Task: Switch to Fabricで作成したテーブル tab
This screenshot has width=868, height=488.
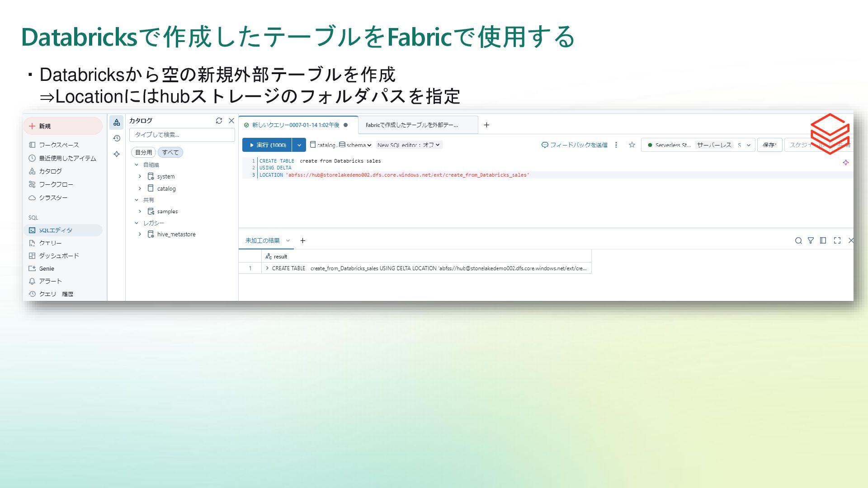Action: pos(411,125)
